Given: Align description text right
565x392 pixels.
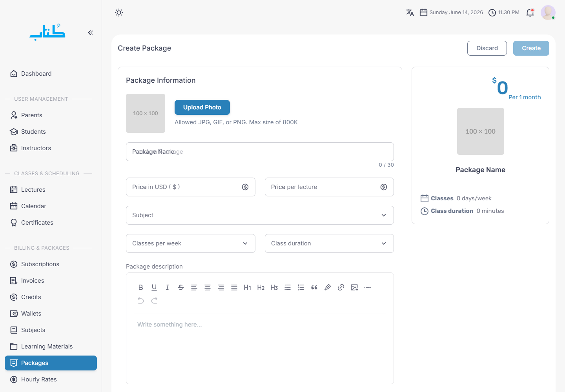Looking at the screenshot, I should (221, 287).
